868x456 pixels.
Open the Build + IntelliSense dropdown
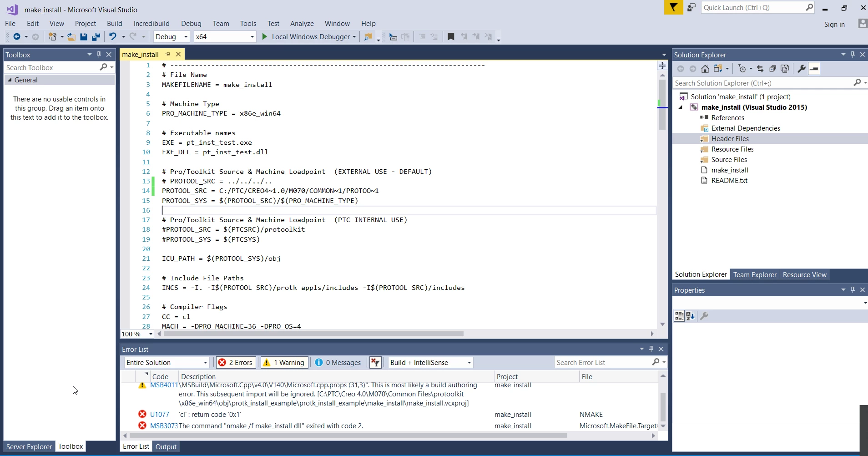(430, 363)
